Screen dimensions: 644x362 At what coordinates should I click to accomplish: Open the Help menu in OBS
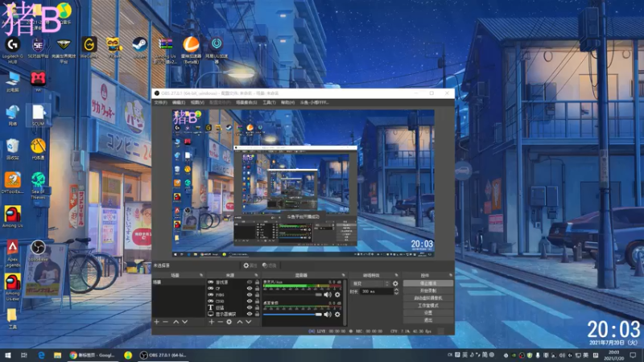tap(287, 103)
